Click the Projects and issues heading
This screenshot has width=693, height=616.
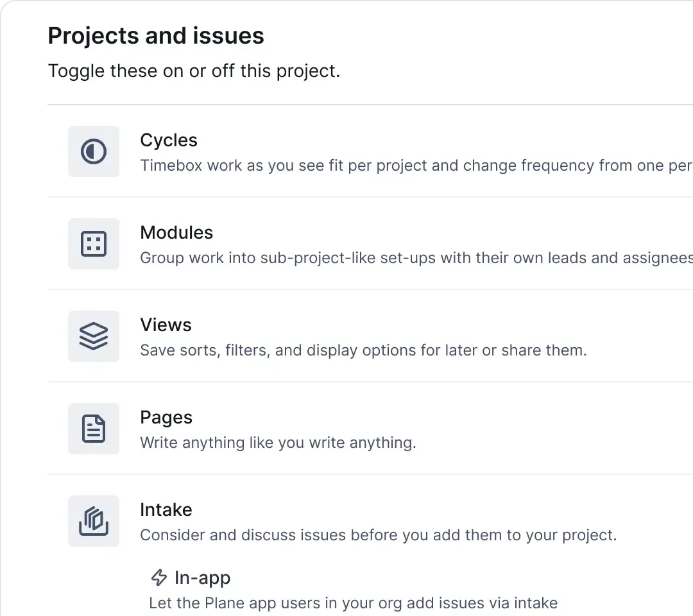155,35
